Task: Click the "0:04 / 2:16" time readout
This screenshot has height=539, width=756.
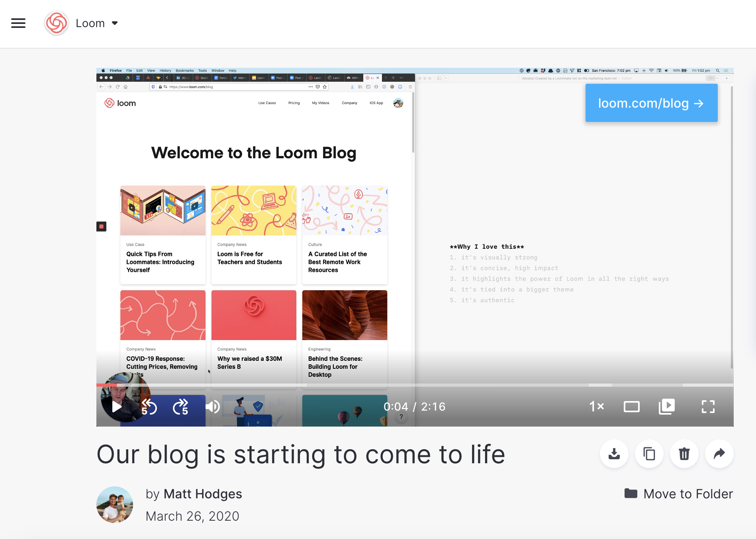Action: pyautogui.click(x=415, y=407)
